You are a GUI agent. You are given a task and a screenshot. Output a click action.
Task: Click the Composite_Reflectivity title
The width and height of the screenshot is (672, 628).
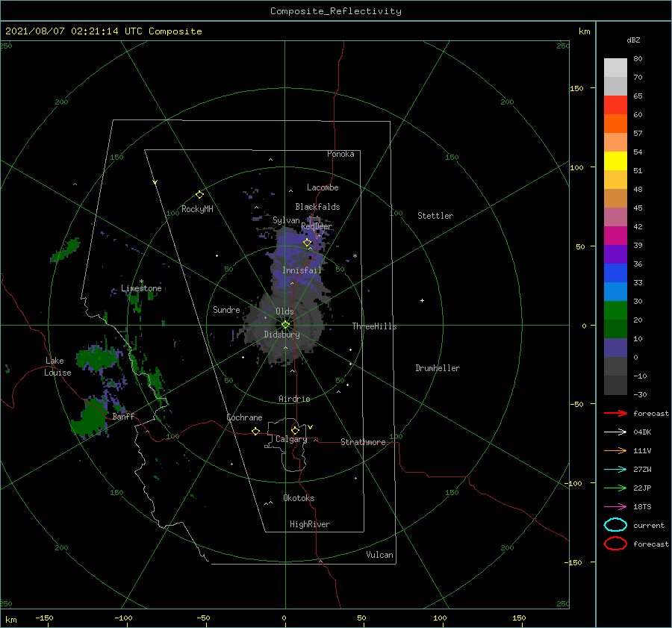pyautogui.click(x=335, y=11)
